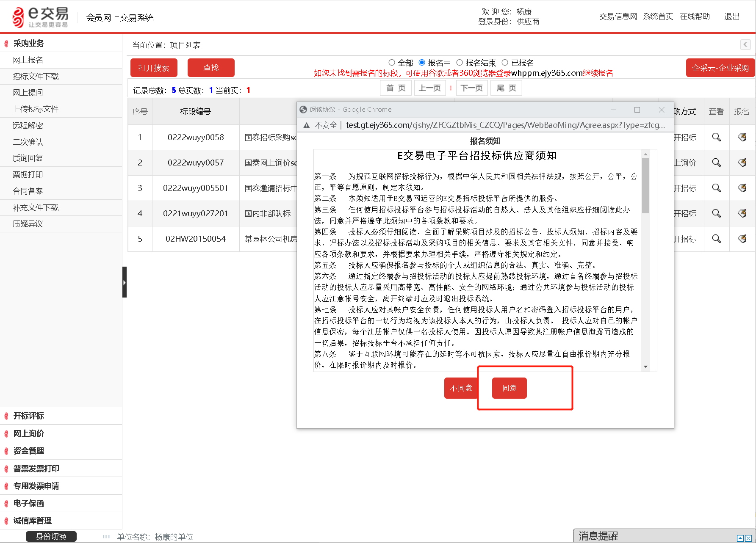Viewport: 756px width, 543px height.
Task: Open 二次确认 in the sidebar
Action: (61, 142)
